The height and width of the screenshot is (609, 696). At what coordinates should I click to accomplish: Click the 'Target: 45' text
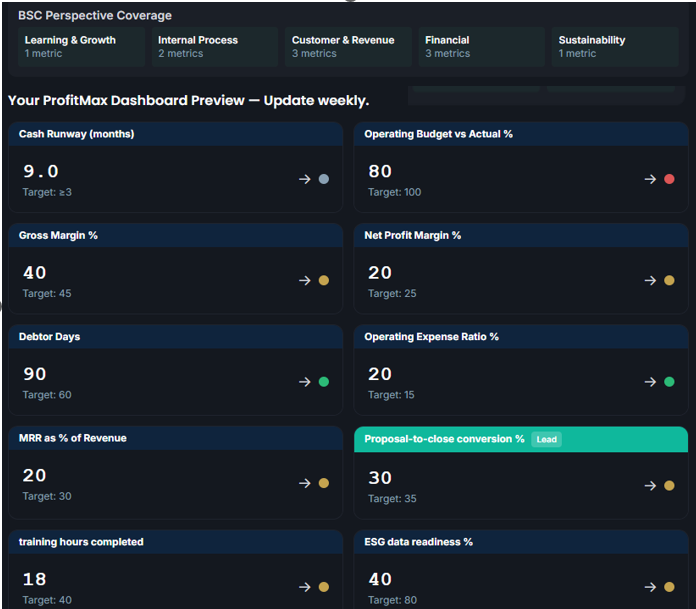coord(47,293)
